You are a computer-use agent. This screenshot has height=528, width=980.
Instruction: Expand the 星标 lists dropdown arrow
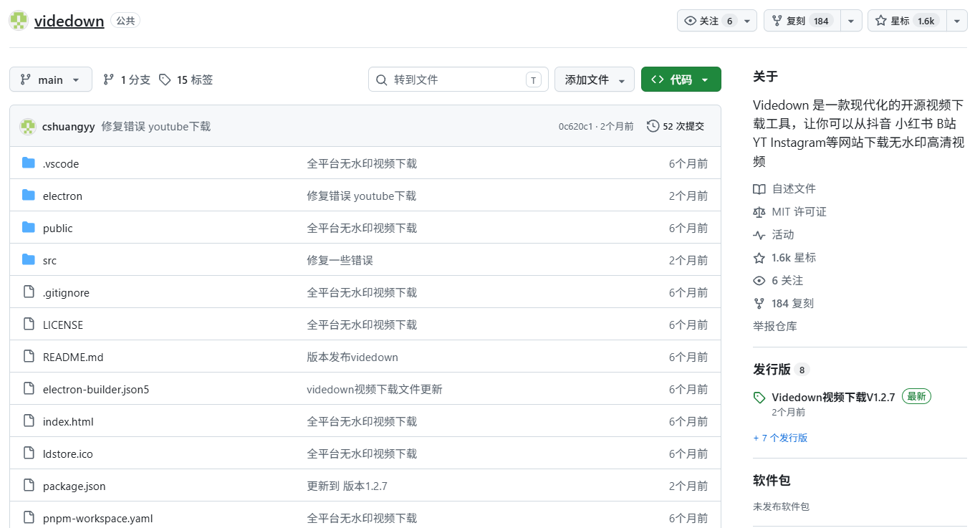point(956,21)
